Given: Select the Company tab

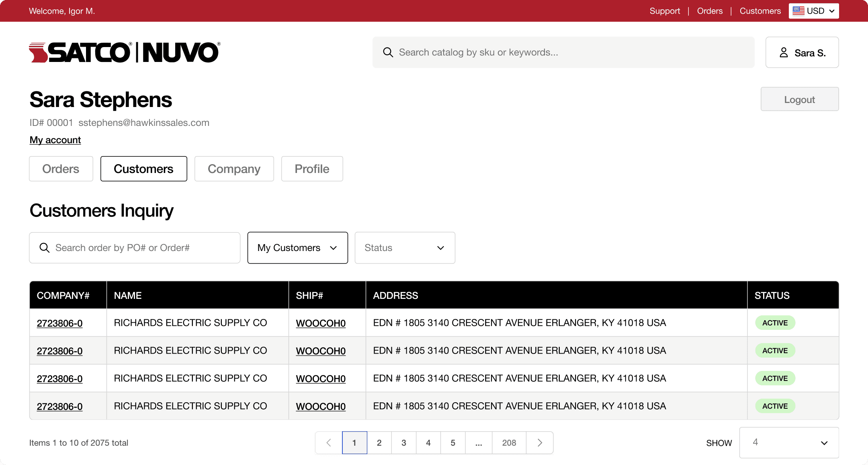Looking at the screenshot, I should click(234, 169).
